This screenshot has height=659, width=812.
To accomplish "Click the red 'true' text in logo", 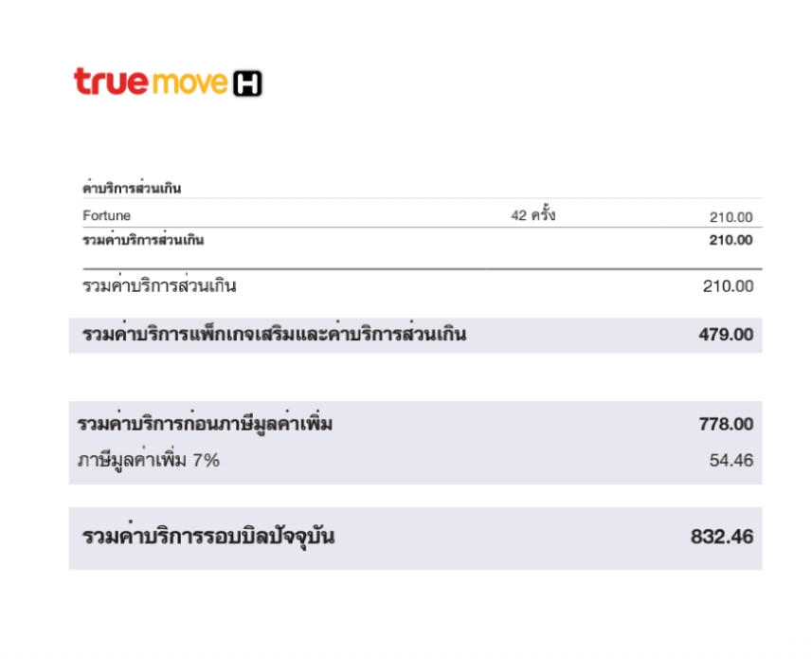I will tap(110, 82).
